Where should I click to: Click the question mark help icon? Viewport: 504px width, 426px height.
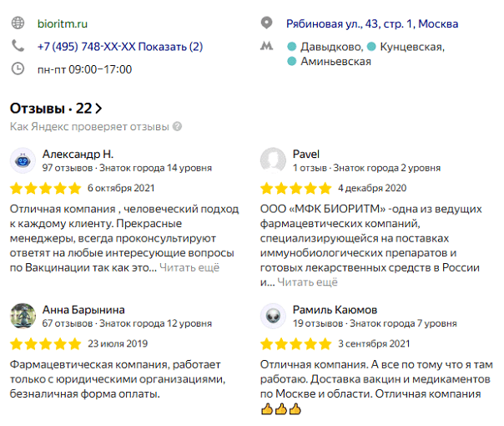pos(177,127)
